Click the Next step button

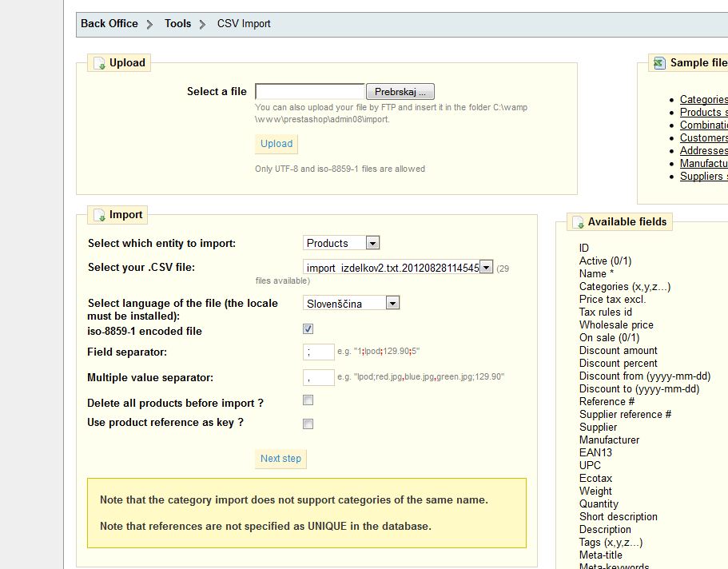(280, 459)
